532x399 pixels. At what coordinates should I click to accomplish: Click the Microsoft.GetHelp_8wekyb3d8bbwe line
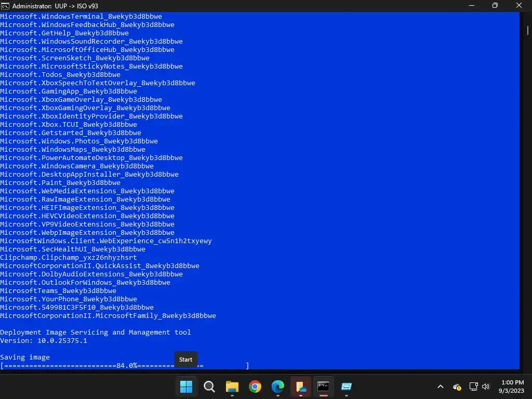pos(64,33)
